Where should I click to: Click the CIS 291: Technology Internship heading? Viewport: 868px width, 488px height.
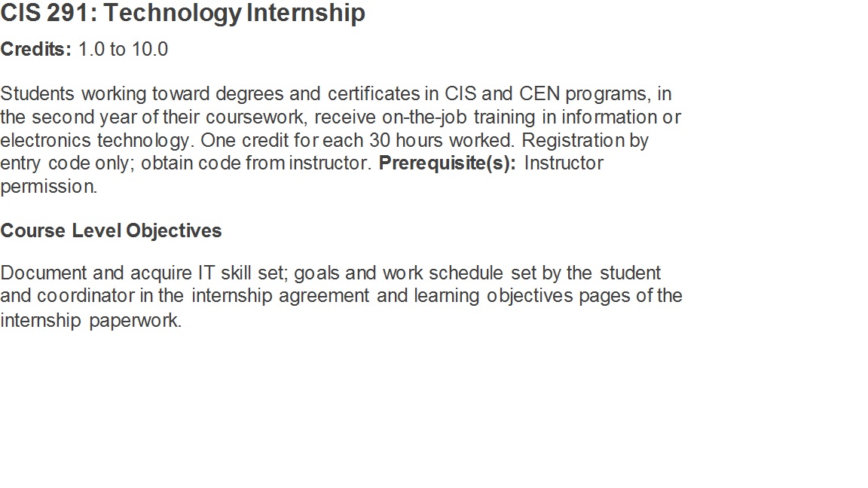point(182,14)
